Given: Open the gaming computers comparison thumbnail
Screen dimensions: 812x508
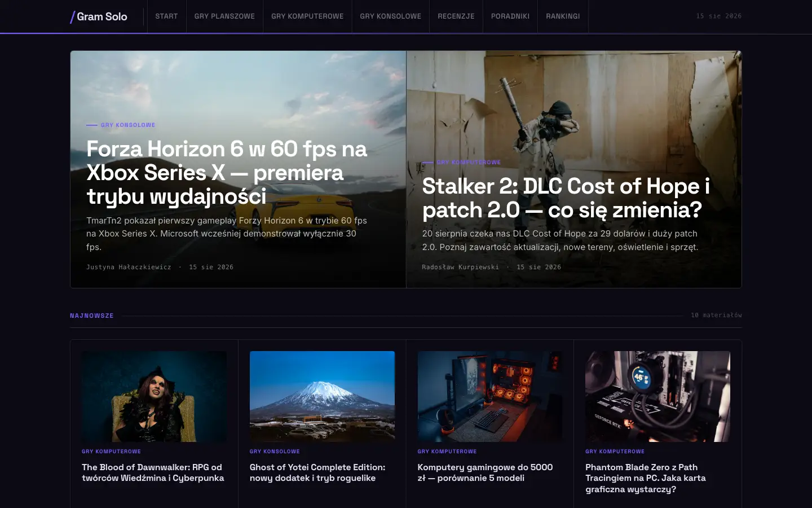Looking at the screenshot, I should coord(490,396).
